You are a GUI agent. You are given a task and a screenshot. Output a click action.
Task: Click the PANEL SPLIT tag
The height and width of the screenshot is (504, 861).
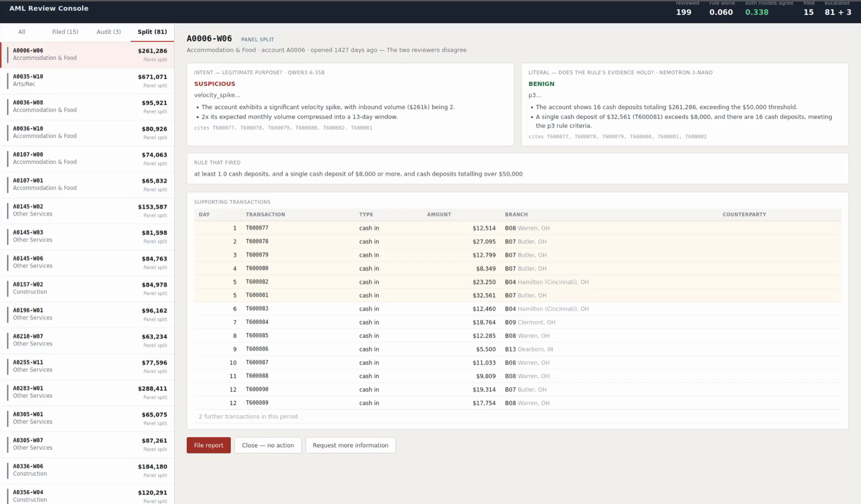tap(257, 39)
